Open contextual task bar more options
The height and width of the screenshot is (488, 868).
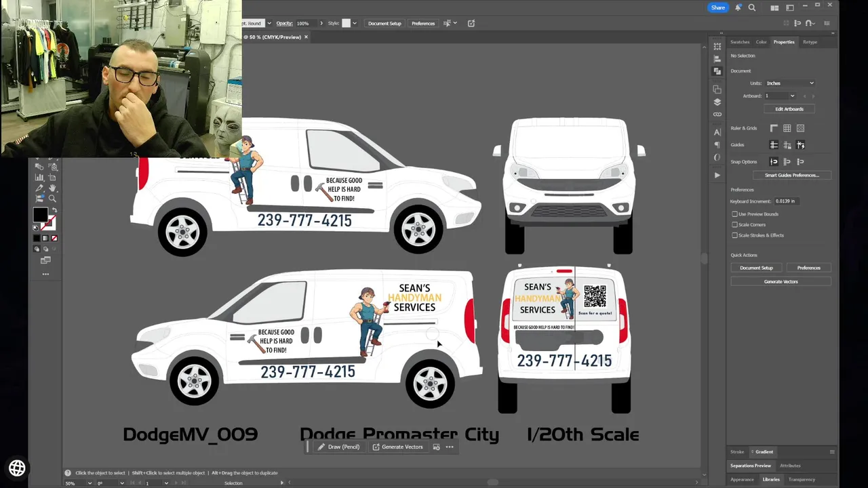(x=450, y=447)
